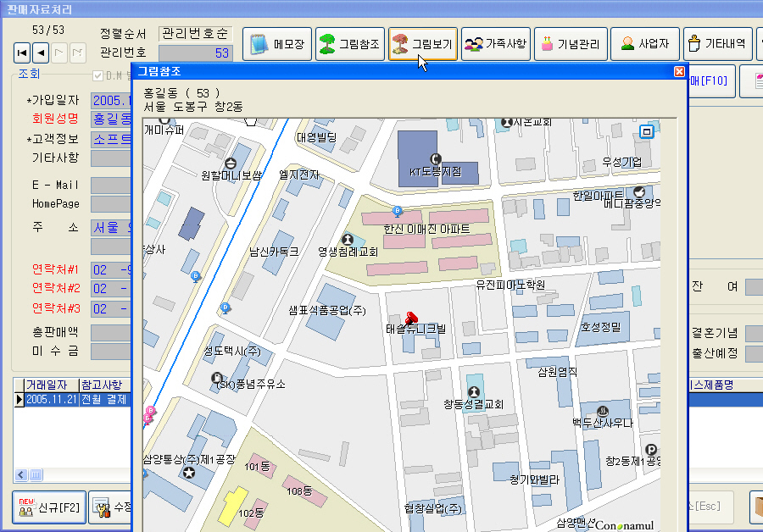This screenshot has width=763, height=532.
Task: Click the 가입일자 date field
Action: [111, 101]
